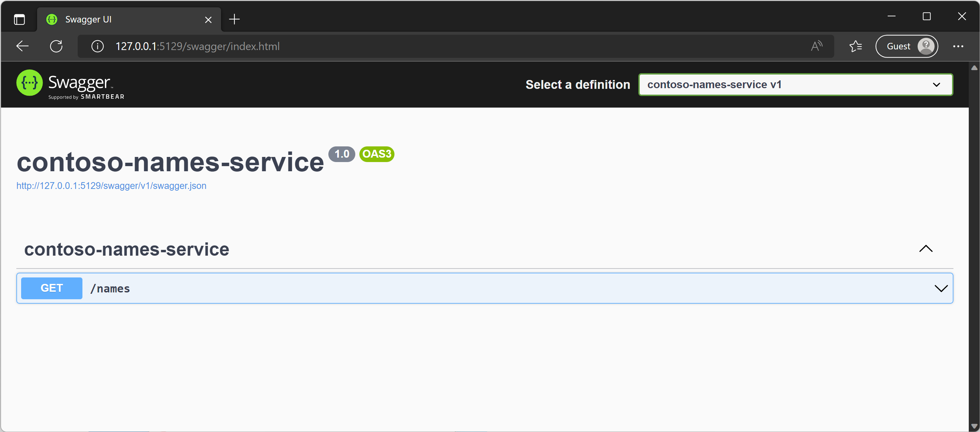This screenshot has width=980, height=432.
Task: Add a new browser tab
Action: [x=234, y=19]
